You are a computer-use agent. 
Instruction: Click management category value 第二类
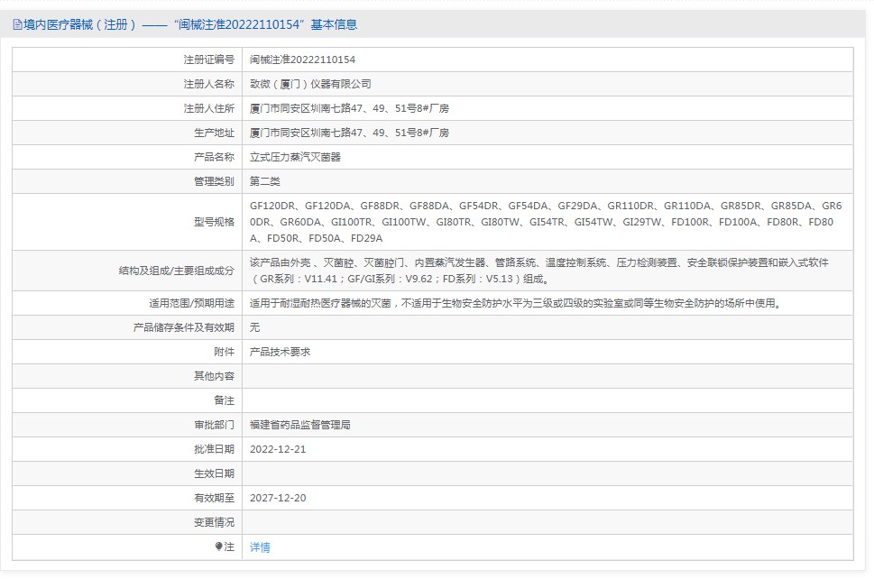click(265, 181)
